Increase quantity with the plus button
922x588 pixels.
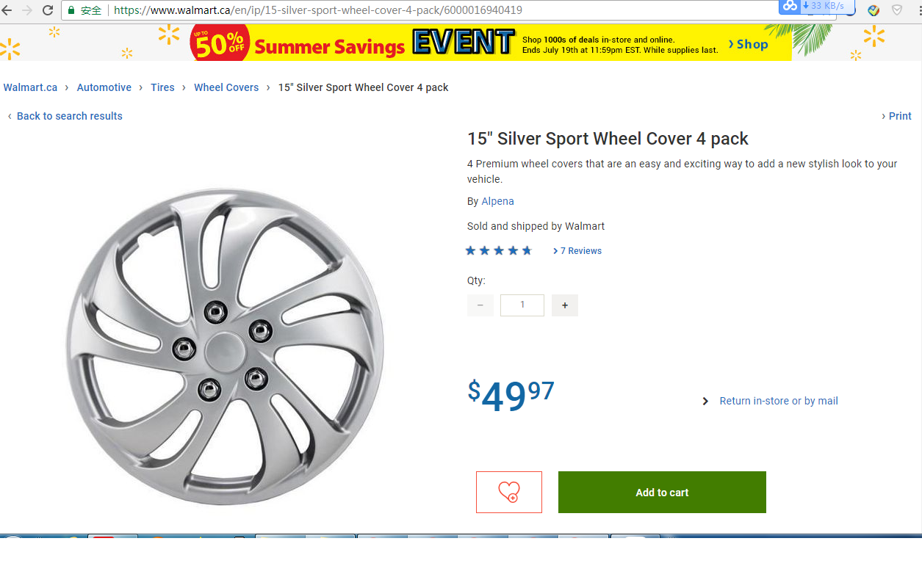tap(564, 305)
